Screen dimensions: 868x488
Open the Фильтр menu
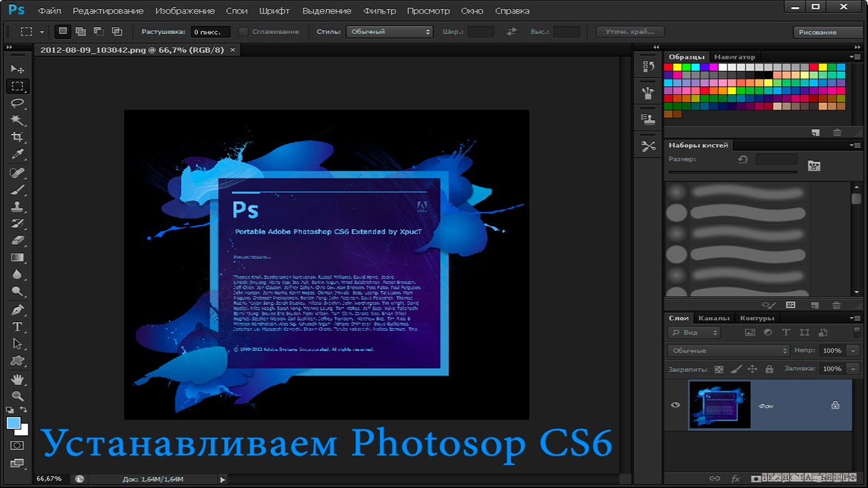tap(380, 11)
